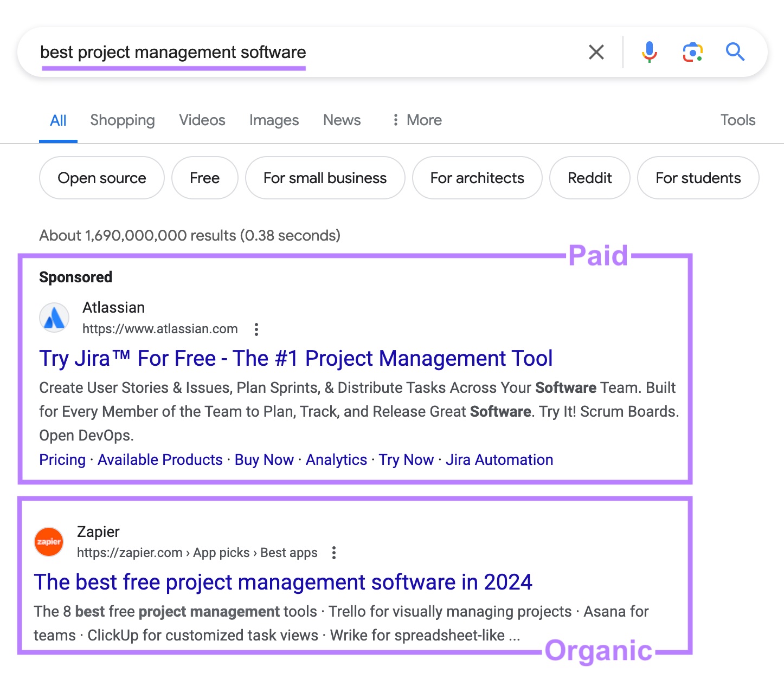
Task: Click the Zapier logo next to the organic result
Action: (48, 541)
